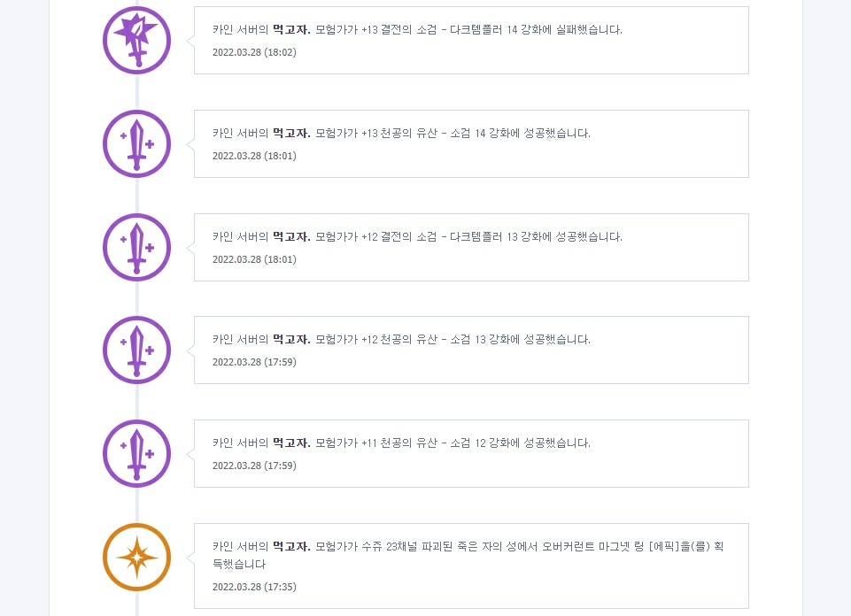Viewport: 851px width, 616px height.
Task: Click 먹고자 name in the epic drop entry
Action: point(291,547)
